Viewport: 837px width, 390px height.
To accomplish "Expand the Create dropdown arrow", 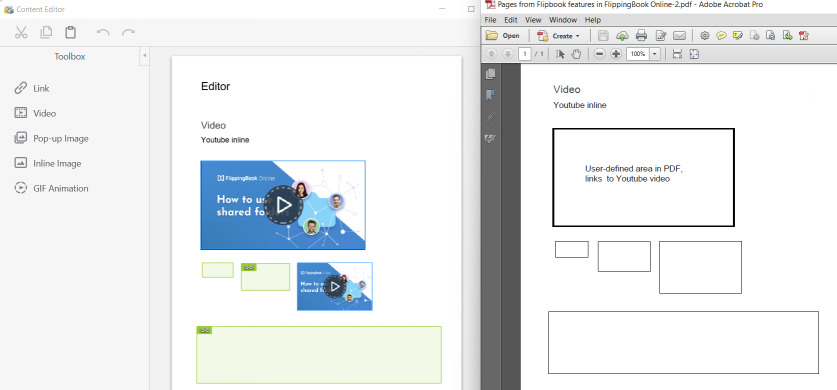I will (578, 36).
